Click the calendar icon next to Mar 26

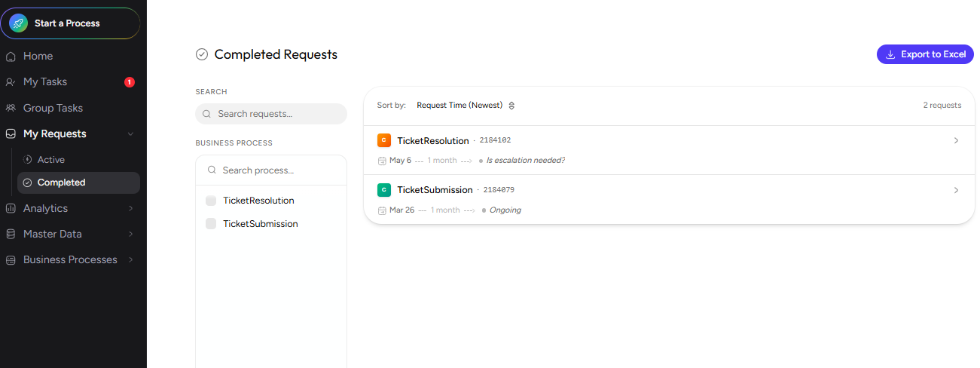(382, 210)
